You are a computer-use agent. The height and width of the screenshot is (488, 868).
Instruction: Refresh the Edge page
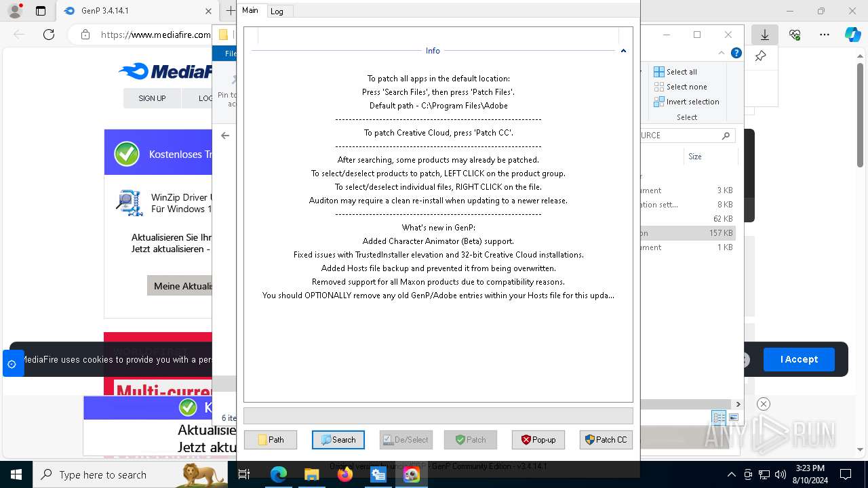pyautogui.click(x=49, y=35)
